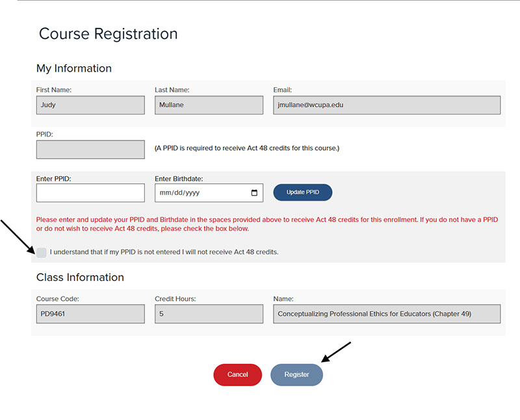
Task: Click the 'Last Name:' label
Action: 172,90
